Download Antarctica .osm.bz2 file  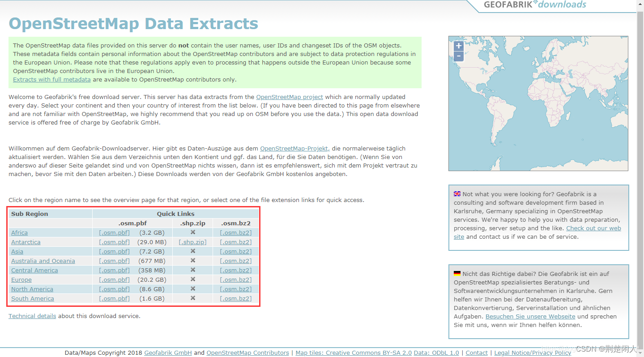pyautogui.click(x=236, y=242)
